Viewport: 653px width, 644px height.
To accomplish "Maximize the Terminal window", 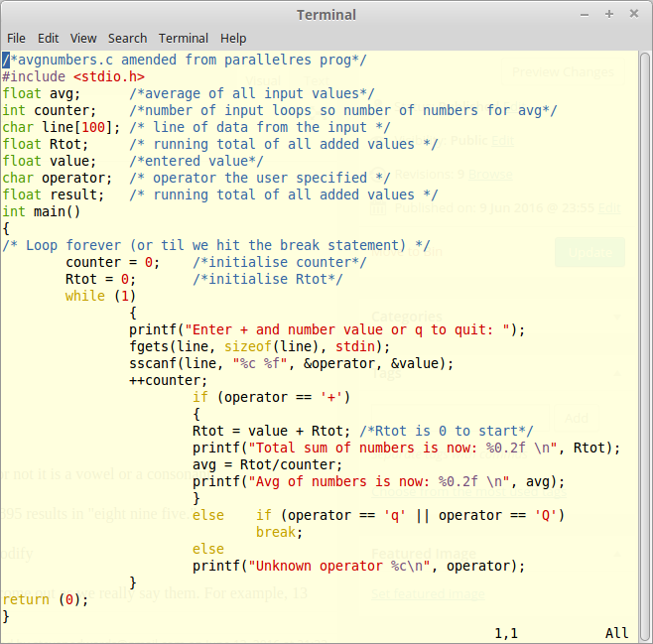I will (608, 14).
